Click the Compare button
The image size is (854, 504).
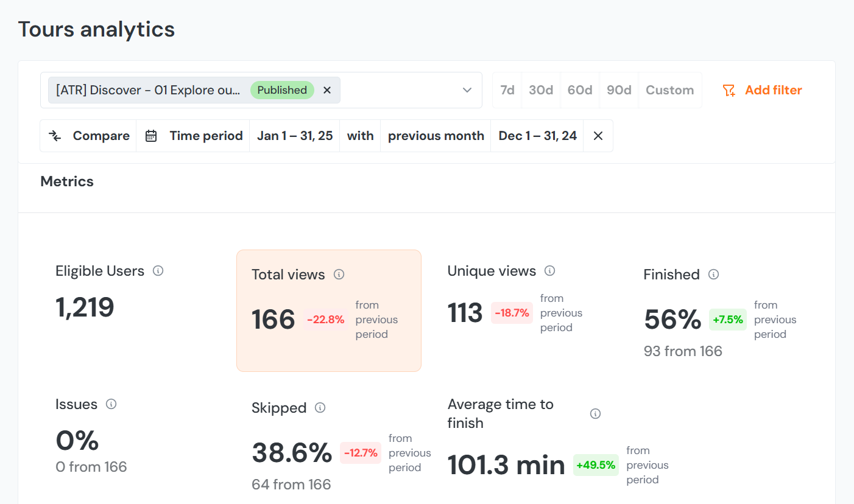[x=89, y=136]
